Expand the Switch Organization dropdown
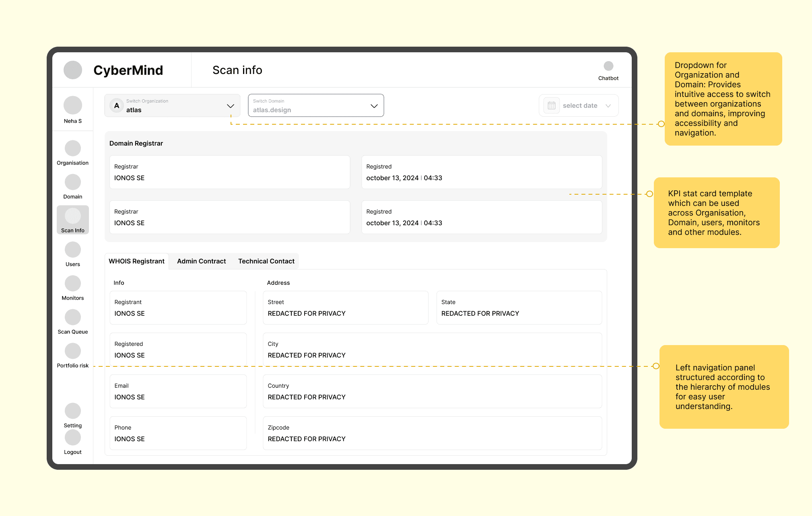This screenshot has width=812, height=516. click(230, 106)
